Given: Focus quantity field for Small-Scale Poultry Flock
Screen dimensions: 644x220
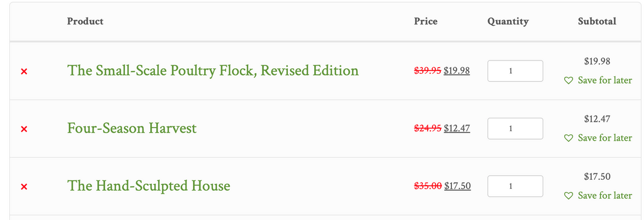Looking at the screenshot, I should [515, 71].
